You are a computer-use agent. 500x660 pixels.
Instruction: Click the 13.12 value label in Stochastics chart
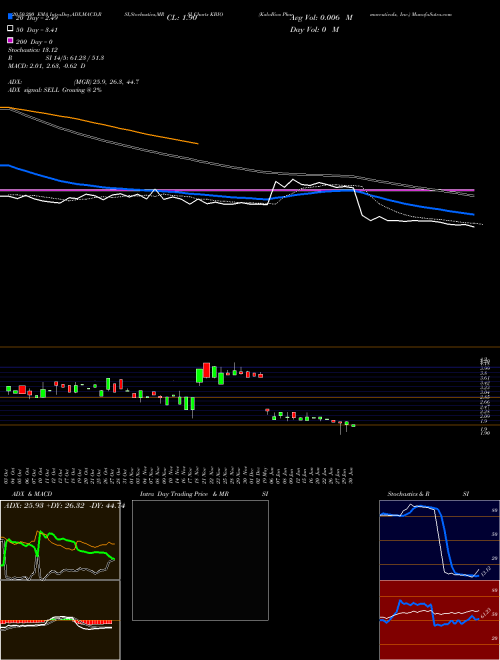click(487, 572)
